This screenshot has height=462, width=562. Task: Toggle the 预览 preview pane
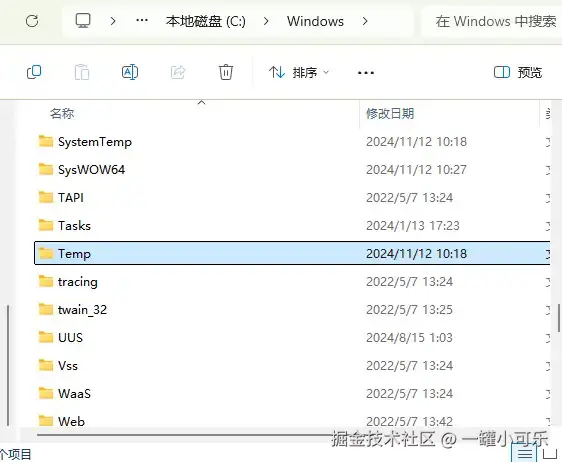(518, 72)
